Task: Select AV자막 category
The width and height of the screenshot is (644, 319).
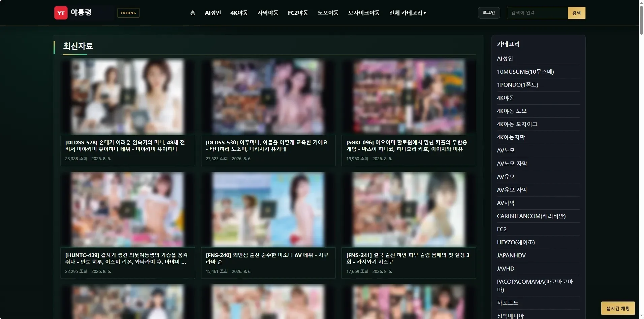Action: click(x=506, y=203)
